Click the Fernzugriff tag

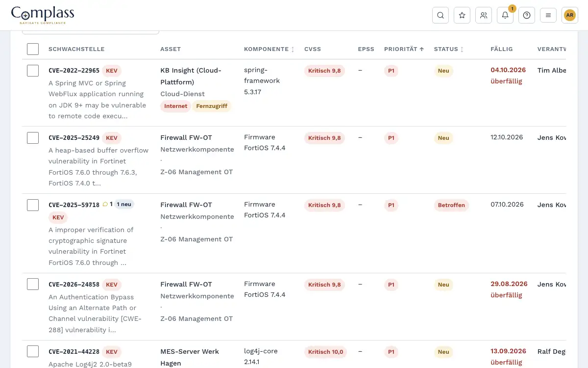(x=212, y=106)
